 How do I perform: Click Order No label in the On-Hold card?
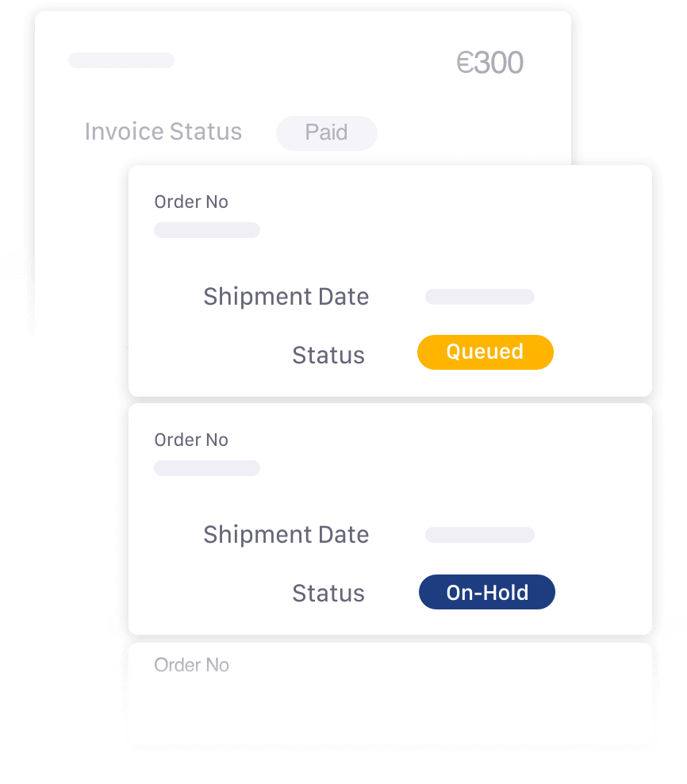[191, 440]
